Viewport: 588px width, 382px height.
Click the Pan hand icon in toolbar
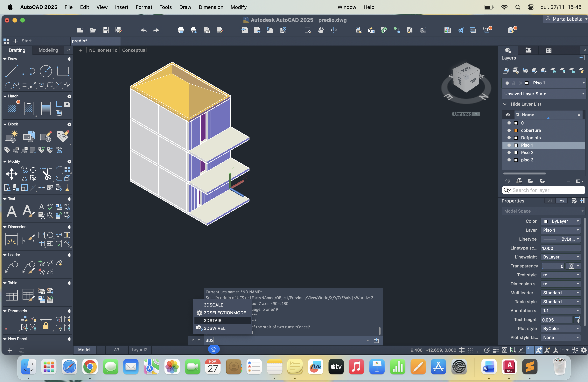(x=321, y=30)
